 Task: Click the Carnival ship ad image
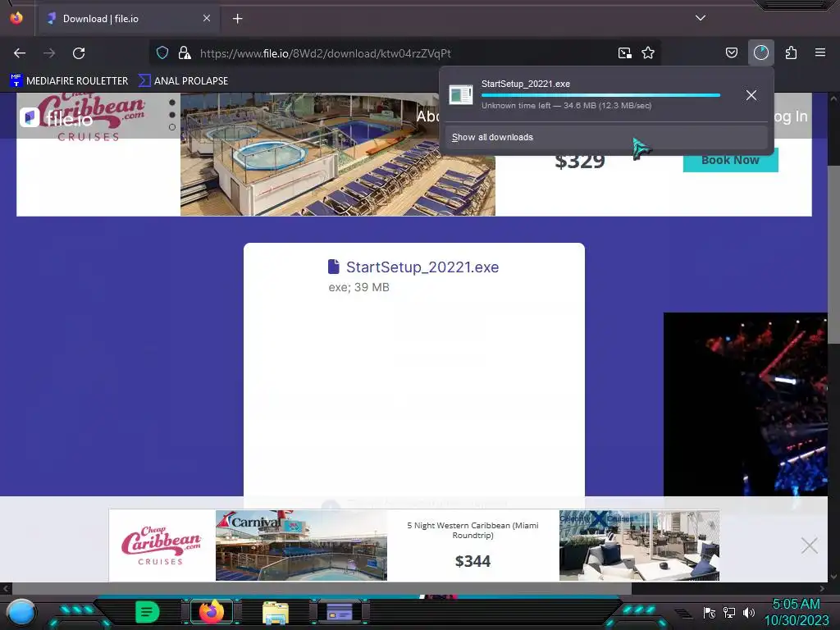(x=301, y=546)
